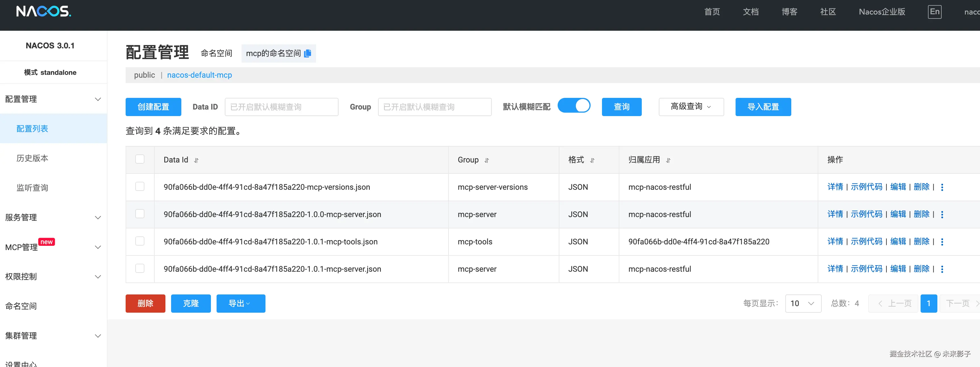The height and width of the screenshot is (367, 980).
Task: Switch language with En button
Action: point(934,12)
